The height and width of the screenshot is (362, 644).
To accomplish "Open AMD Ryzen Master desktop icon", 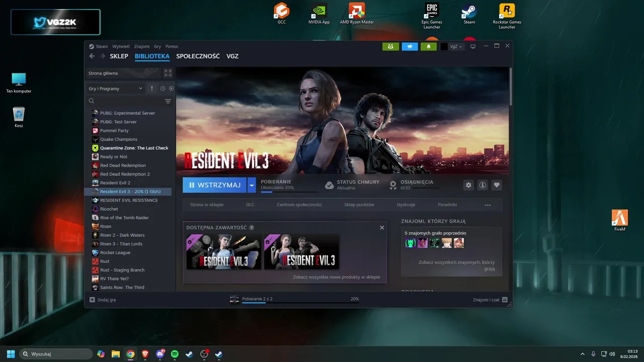I will coord(357,14).
